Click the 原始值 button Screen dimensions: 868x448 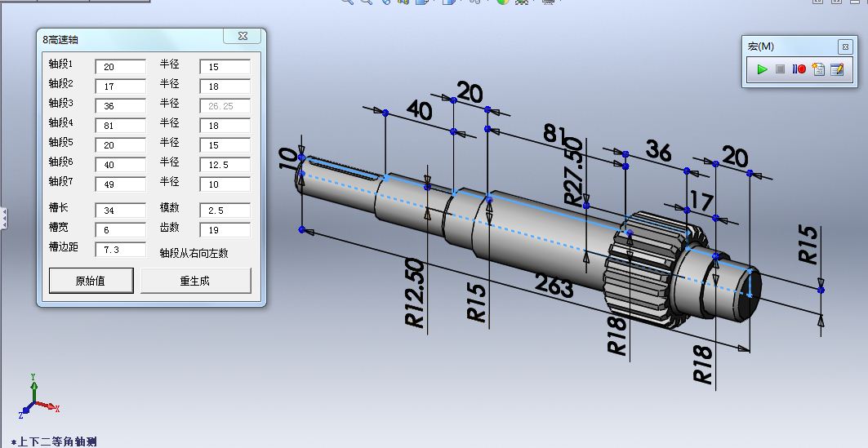(91, 281)
